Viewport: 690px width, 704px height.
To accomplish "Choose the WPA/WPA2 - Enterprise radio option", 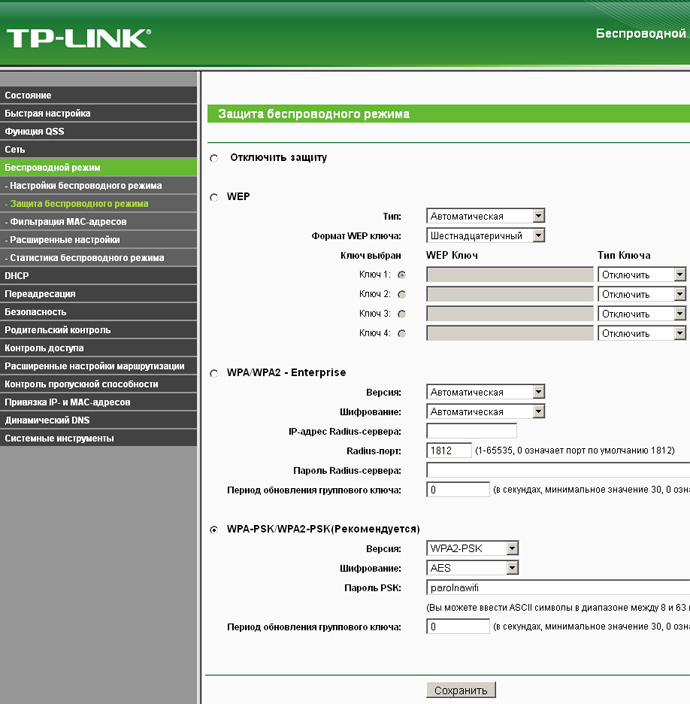I will pos(214,373).
